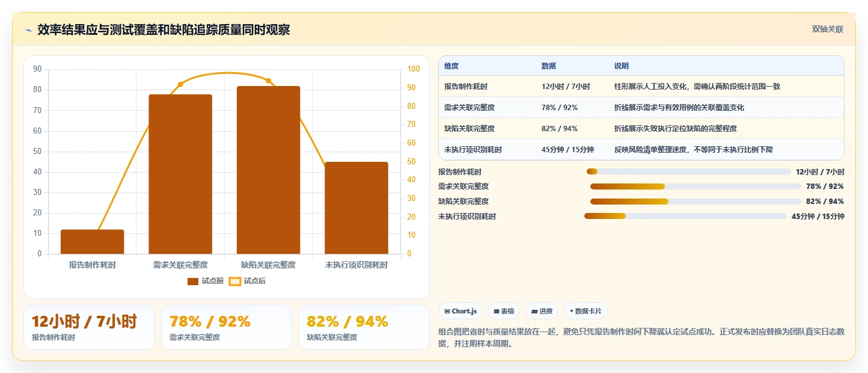This screenshot has width=868, height=373.
Task: Click the 数据卡片 tag
Action: click(x=585, y=311)
